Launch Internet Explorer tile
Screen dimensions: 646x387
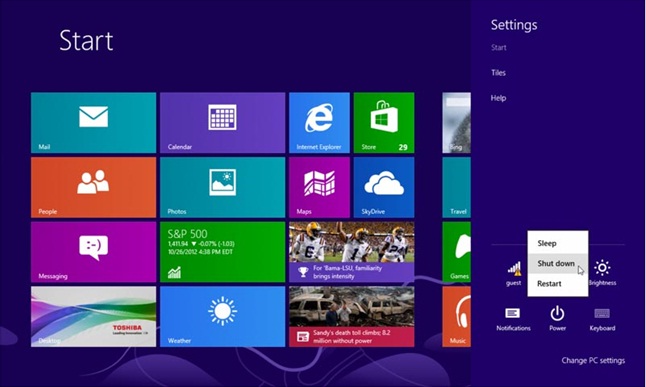click(319, 123)
